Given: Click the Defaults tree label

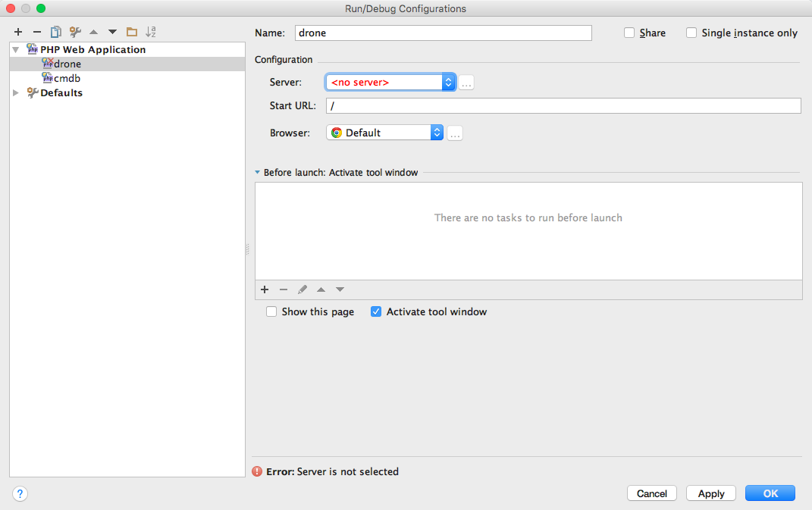Looking at the screenshot, I should tap(61, 93).
